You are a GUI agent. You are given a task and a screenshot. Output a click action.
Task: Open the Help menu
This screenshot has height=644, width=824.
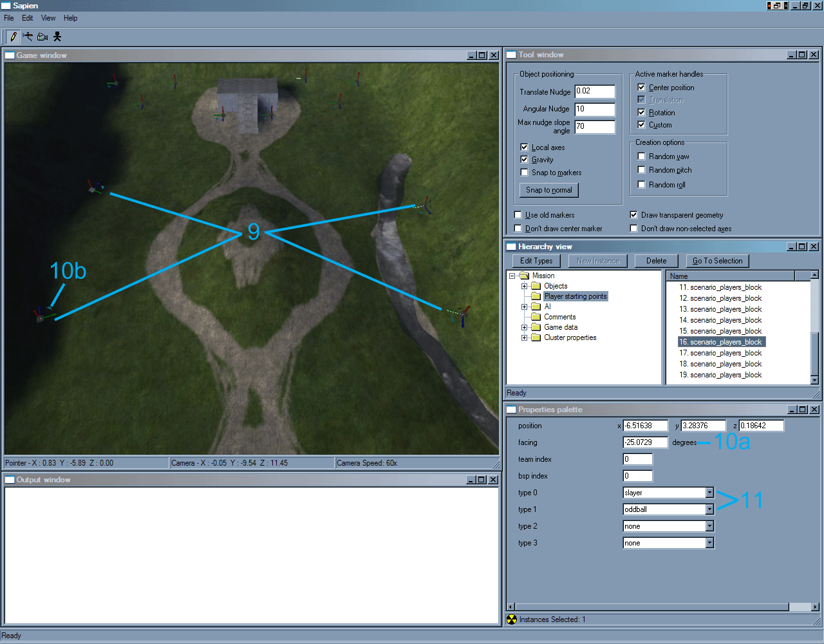coord(71,18)
